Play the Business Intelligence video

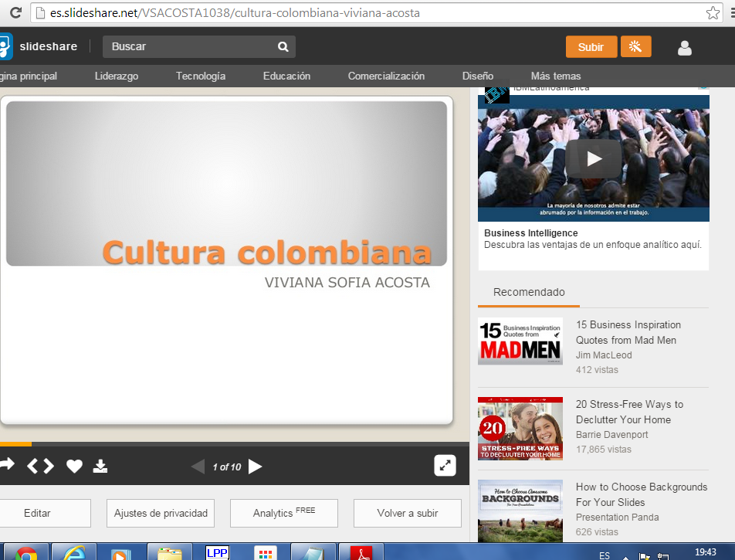click(x=593, y=158)
